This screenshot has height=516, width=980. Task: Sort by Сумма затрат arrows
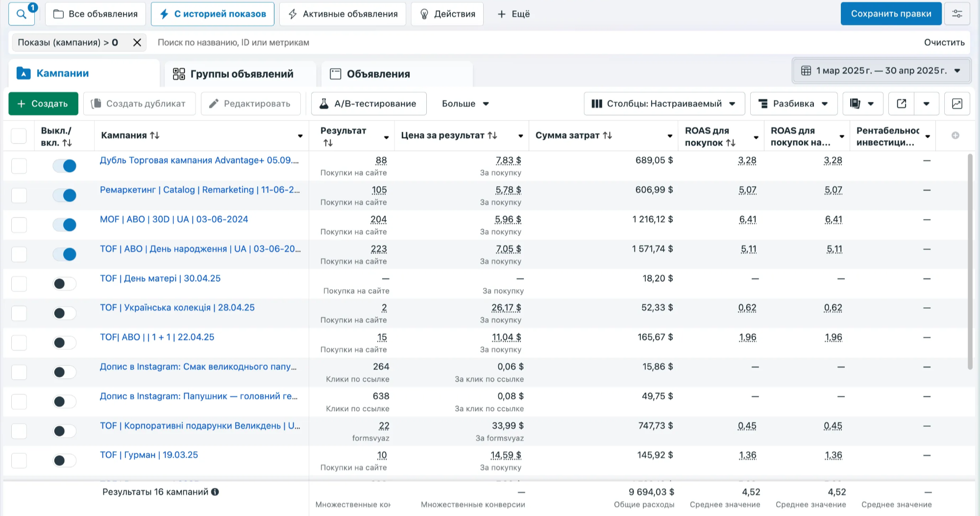pyautogui.click(x=607, y=135)
